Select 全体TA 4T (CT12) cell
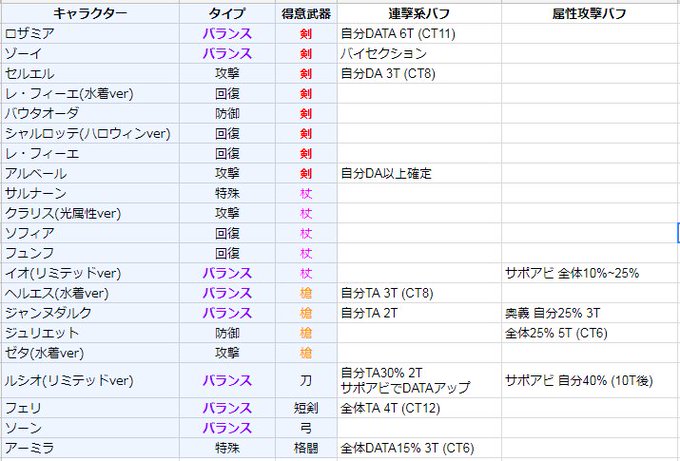Viewport: 680px width, 461px height. pyautogui.click(x=419, y=408)
